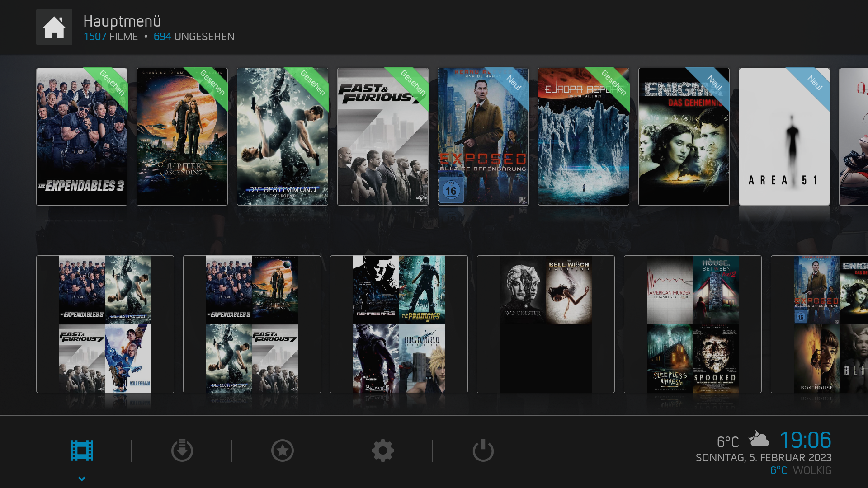
Task: Open collage with Renaissance and The Prodigies
Action: click(399, 324)
